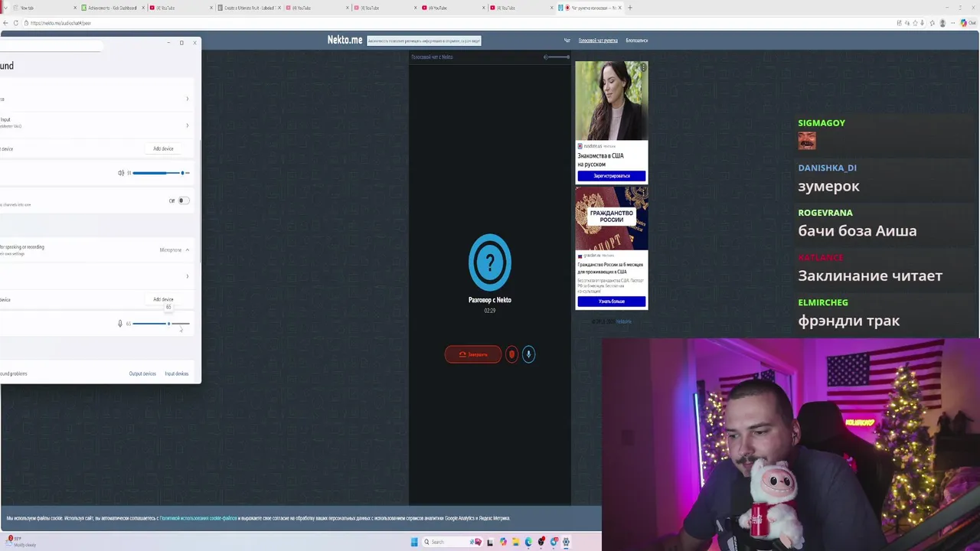The image size is (980, 551).
Task: Open the weather widget on taskbar
Action: pos(21,541)
